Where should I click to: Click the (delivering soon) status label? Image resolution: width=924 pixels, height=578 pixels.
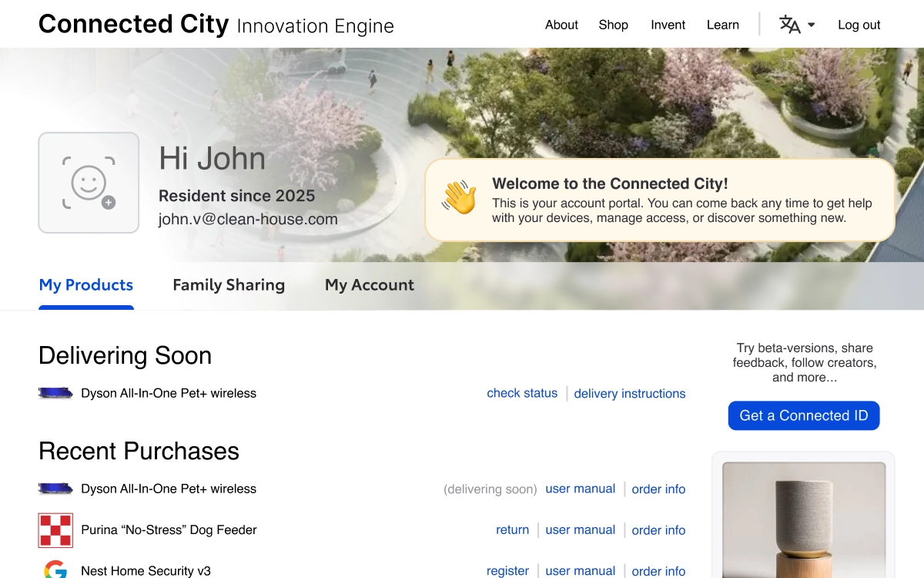pos(490,489)
